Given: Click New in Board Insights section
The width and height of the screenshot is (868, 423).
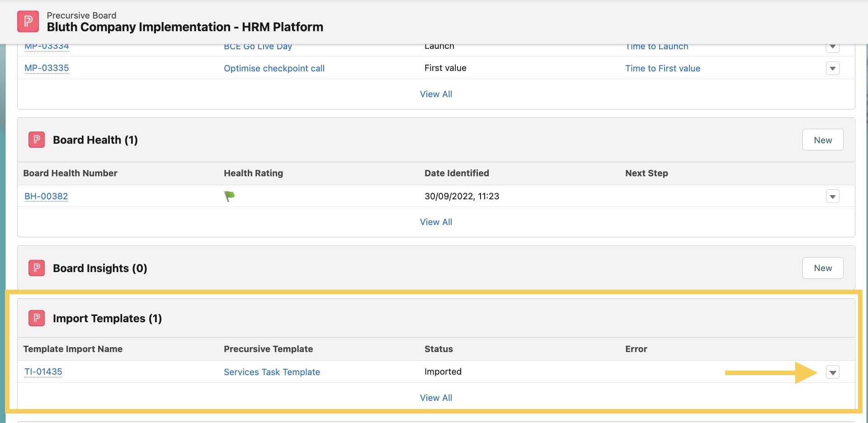Looking at the screenshot, I should (823, 268).
